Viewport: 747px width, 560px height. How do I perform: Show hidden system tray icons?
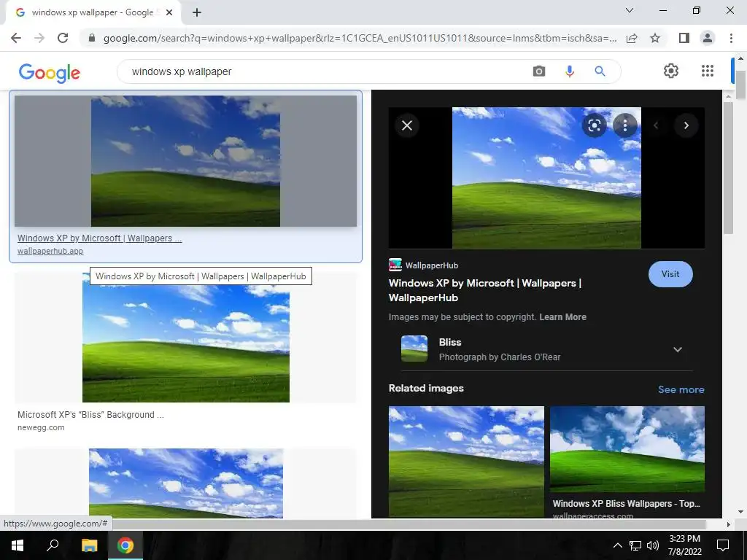(x=617, y=545)
